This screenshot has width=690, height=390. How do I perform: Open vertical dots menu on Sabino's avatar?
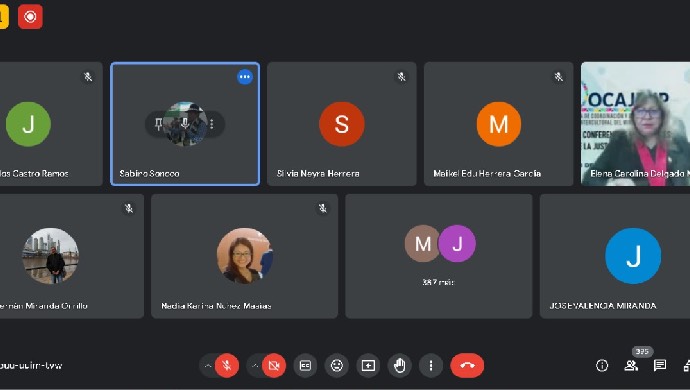[212, 124]
